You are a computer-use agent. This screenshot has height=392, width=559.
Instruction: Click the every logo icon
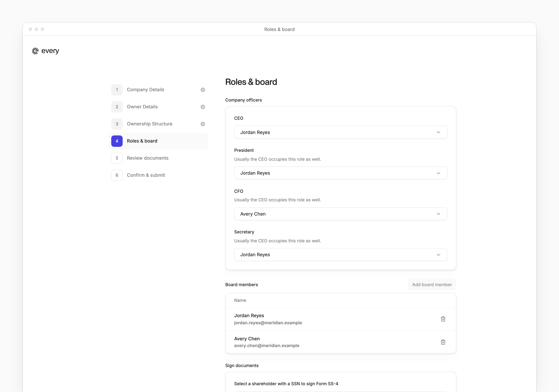[x=35, y=51]
